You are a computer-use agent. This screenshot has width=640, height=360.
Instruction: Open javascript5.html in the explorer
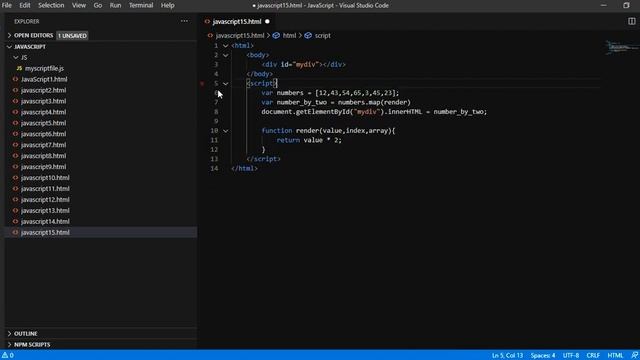43,123
